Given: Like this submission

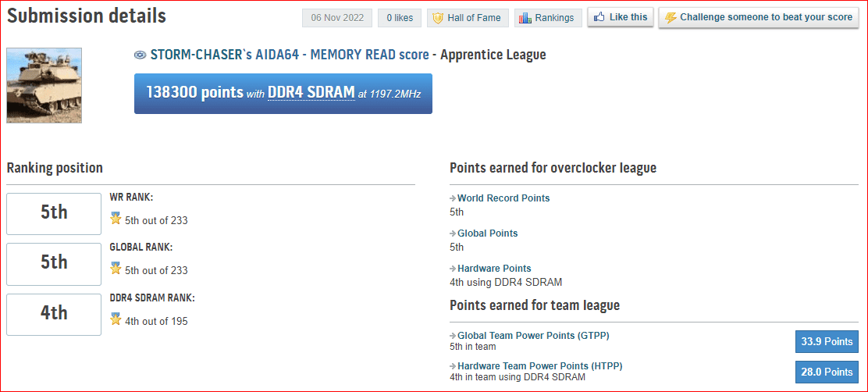Looking at the screenshot, I should tap(621, 17).
